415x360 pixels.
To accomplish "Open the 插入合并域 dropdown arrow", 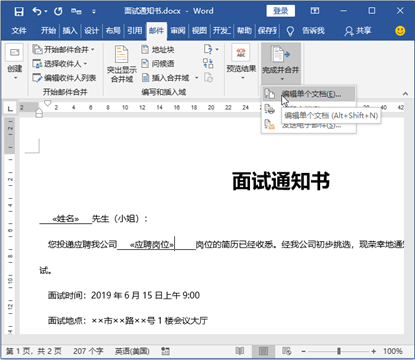I will point(196,78).
